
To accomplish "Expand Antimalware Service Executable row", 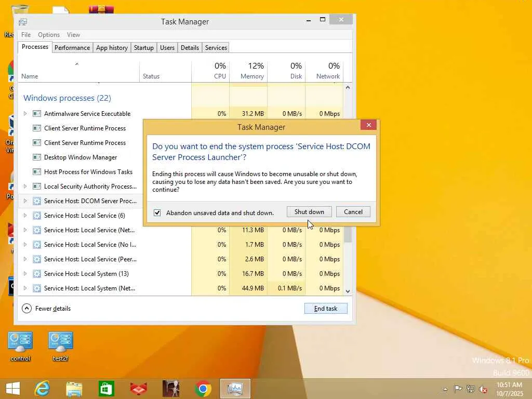I will (25, 114).
